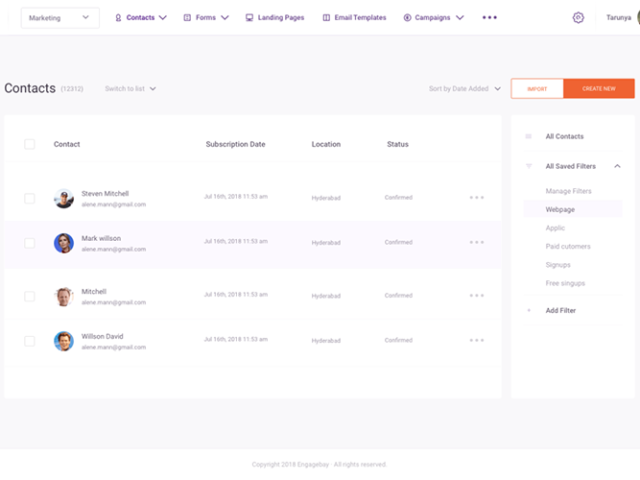Collapse the All Saved Filters section
640x480 pixels.
coord(617,166)
